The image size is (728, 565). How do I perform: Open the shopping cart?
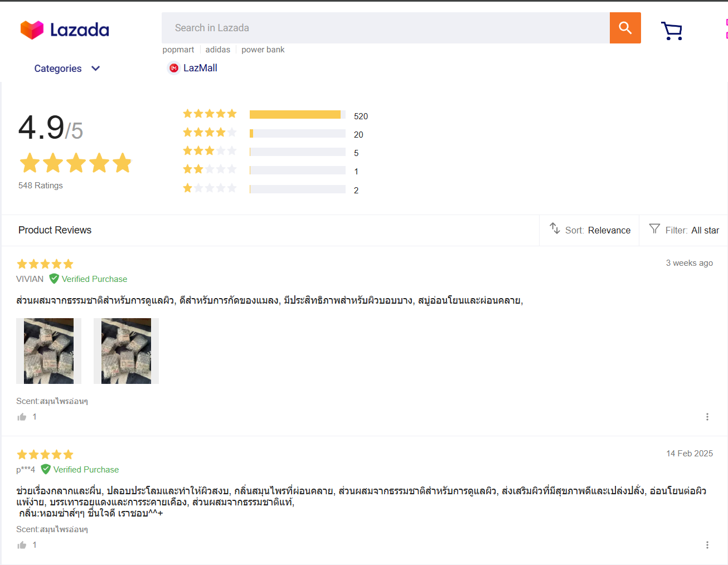671,31
